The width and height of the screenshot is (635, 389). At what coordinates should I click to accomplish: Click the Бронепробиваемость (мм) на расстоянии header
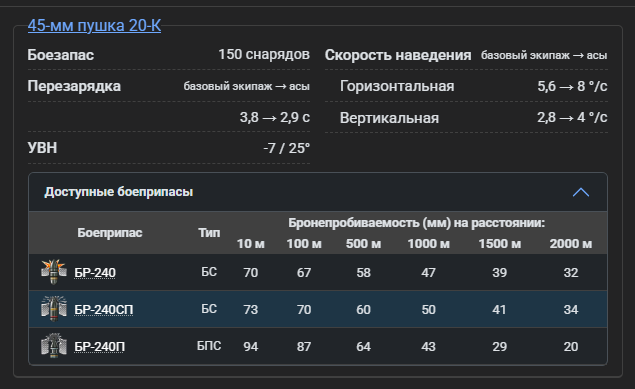point(416,223)
